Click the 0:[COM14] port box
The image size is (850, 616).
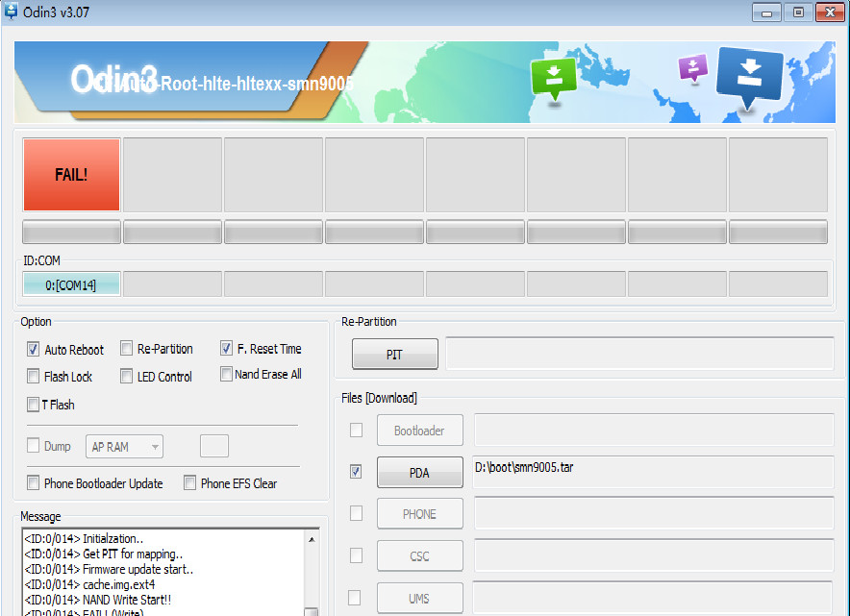pyautogui.click(x=71, y=284)
